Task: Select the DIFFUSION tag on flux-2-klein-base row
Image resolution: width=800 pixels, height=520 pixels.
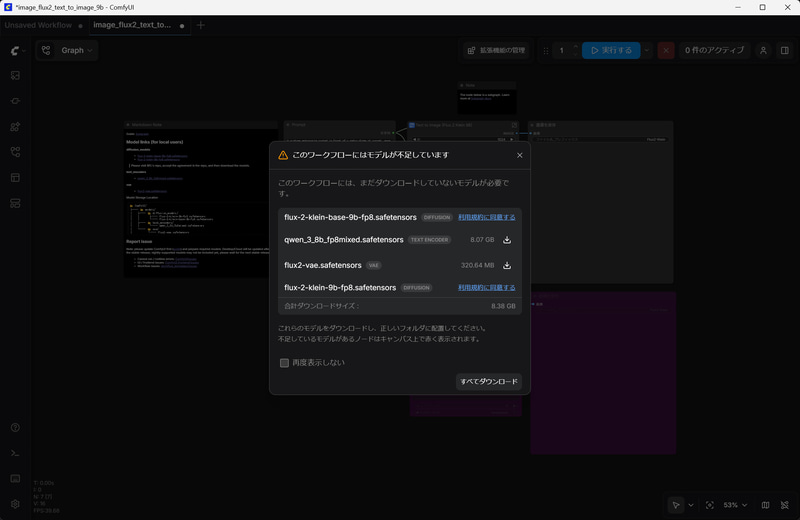Action: click(x=437, y=217)
